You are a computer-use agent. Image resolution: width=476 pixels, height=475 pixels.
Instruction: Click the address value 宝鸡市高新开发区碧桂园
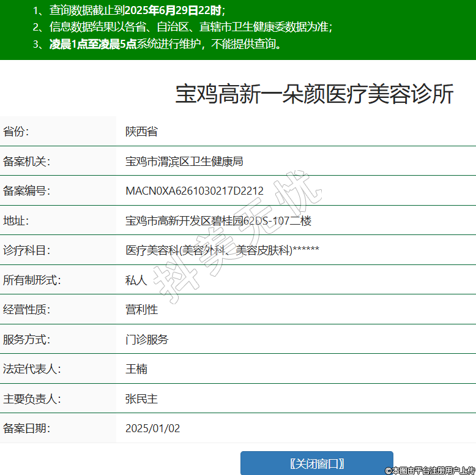pos(218,221)
